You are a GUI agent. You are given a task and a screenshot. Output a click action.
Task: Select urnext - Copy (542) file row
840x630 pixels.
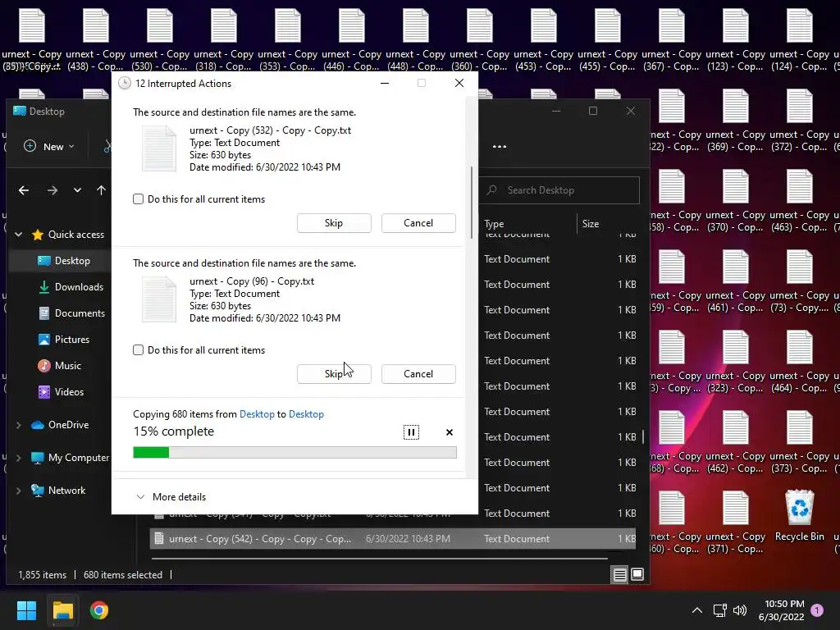pyautogui.click(x=393, y=538)
